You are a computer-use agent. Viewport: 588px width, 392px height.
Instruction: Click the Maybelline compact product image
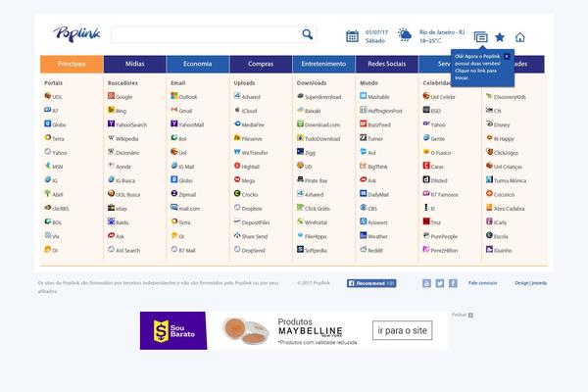pyautogui.click(x=246, y=330)
